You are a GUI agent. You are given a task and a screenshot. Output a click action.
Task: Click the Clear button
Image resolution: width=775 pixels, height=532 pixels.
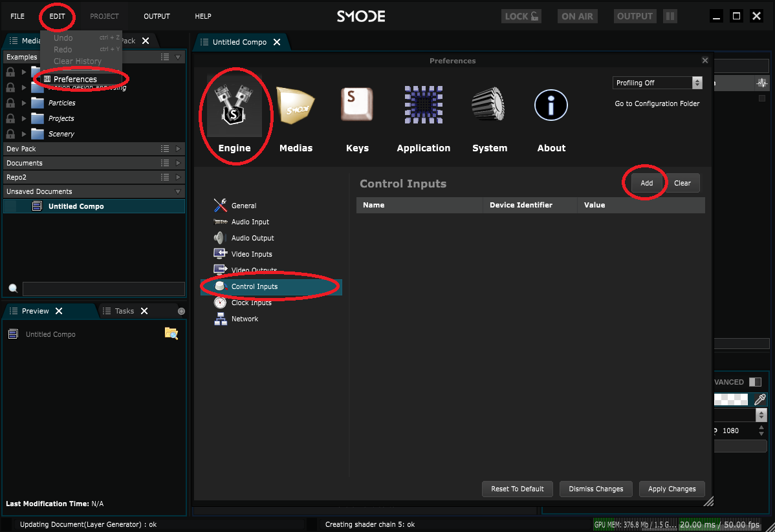coord(682,183)
